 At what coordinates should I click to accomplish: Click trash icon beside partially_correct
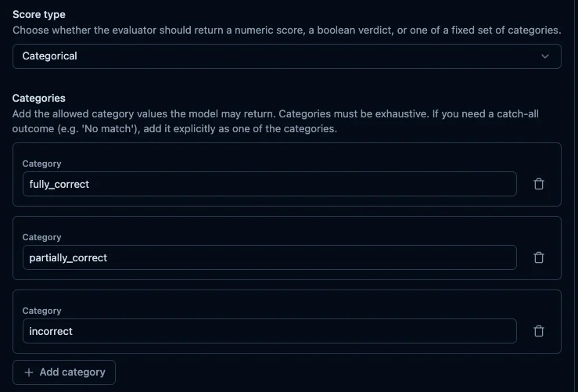(x=539, y=257)
